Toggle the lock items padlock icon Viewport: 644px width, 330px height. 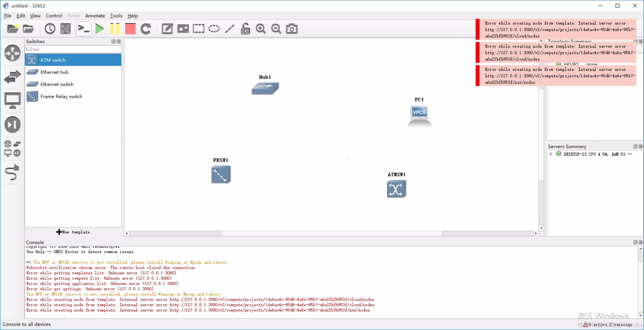pos(245,29)
